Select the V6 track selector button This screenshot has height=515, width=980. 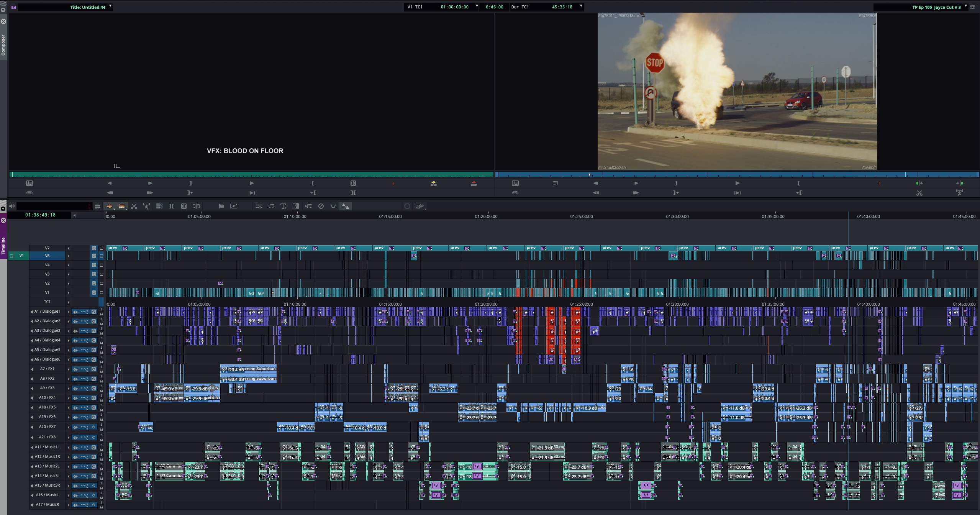click(47, 256)
